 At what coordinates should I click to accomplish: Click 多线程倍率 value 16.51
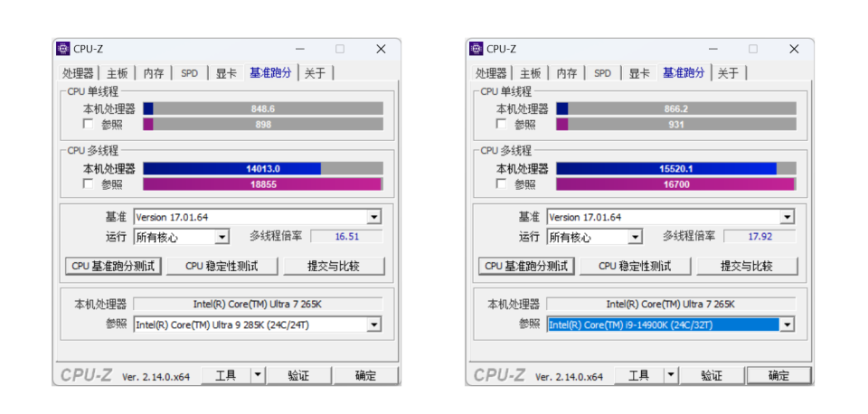pos(346,237)
